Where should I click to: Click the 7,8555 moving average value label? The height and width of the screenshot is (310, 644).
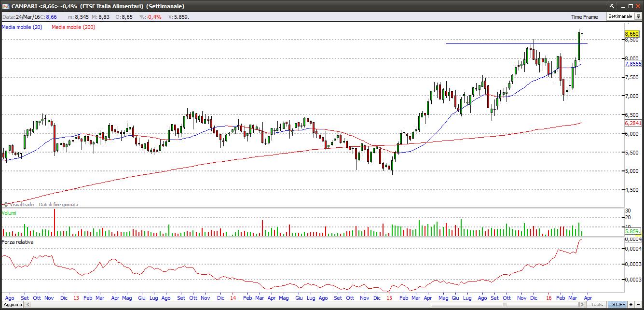click(633, 64)
